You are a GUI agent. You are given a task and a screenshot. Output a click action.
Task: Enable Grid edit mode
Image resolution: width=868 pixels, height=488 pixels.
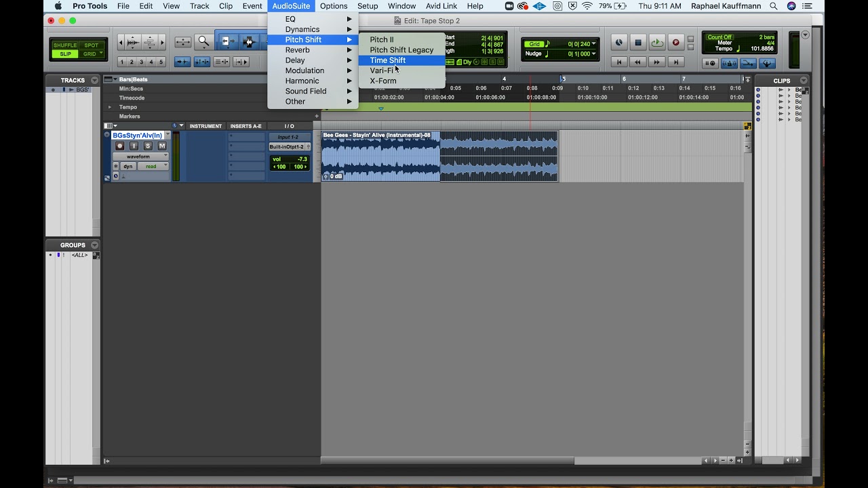(92, 54)
